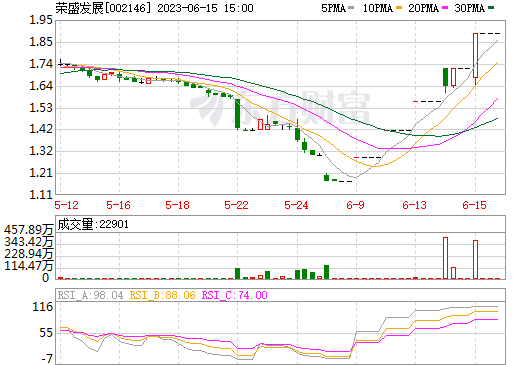Click the 5-12 date axis label
520x365 pixels.
click(66, 205)
